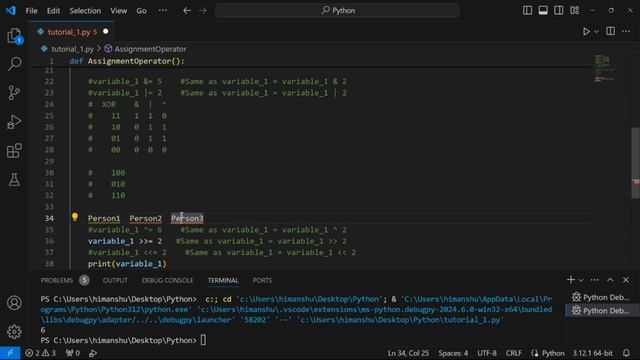The image size is (640, 360).
Task: Open the Explorer view in activity bar
Action: click(14, 36)
